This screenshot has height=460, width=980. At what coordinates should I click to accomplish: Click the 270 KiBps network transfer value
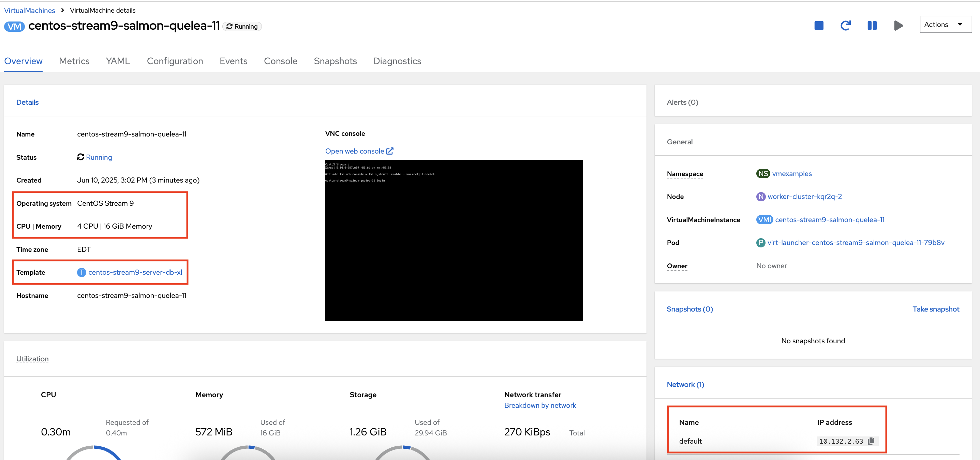coord(527,432)
